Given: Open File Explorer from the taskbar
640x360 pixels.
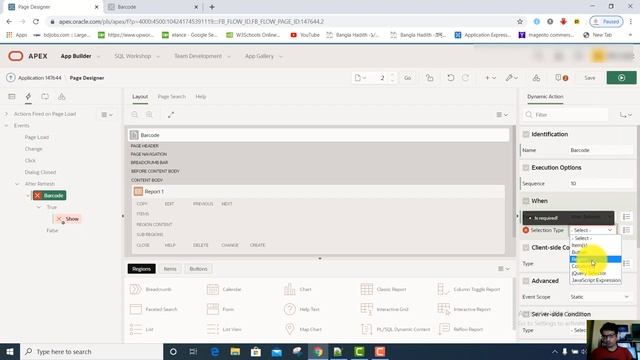Looking at the screenshot, I should click(235, 351).
